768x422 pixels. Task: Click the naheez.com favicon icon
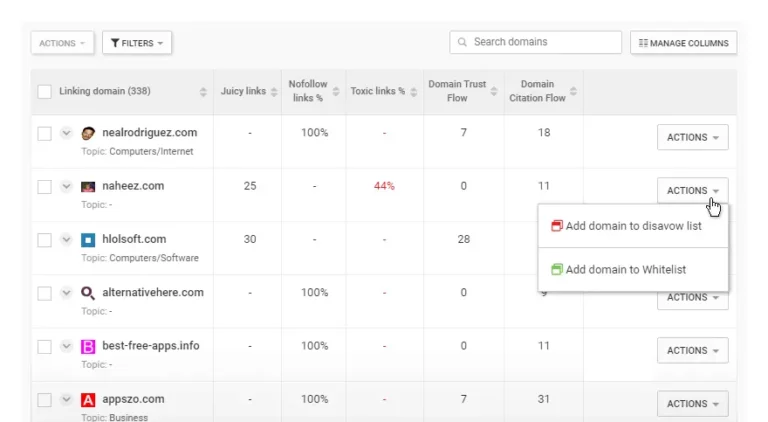[x=88, y=187]
